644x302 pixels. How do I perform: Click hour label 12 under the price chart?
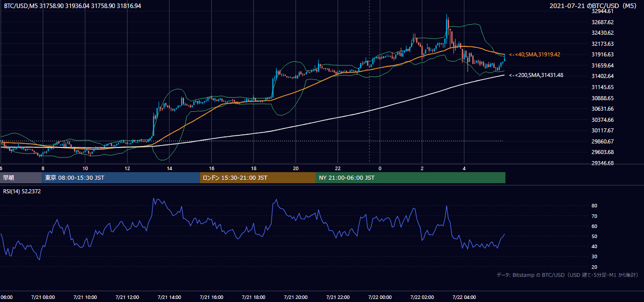click(x=127, y=168)
